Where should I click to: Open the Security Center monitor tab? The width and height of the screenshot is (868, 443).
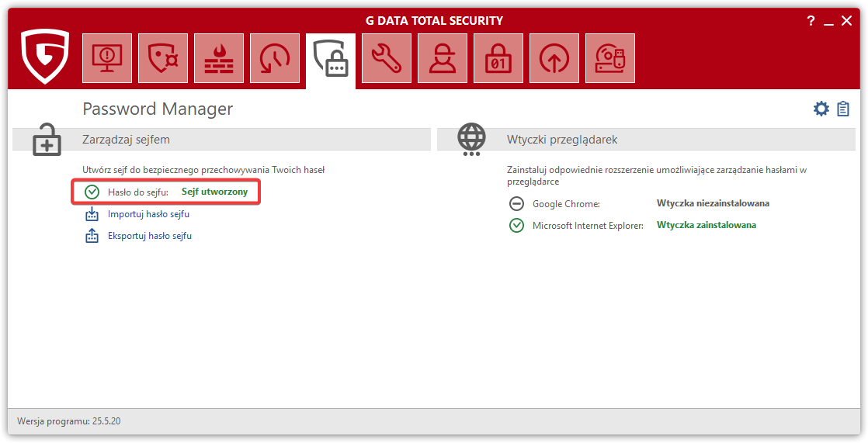(x=107, y=58)
